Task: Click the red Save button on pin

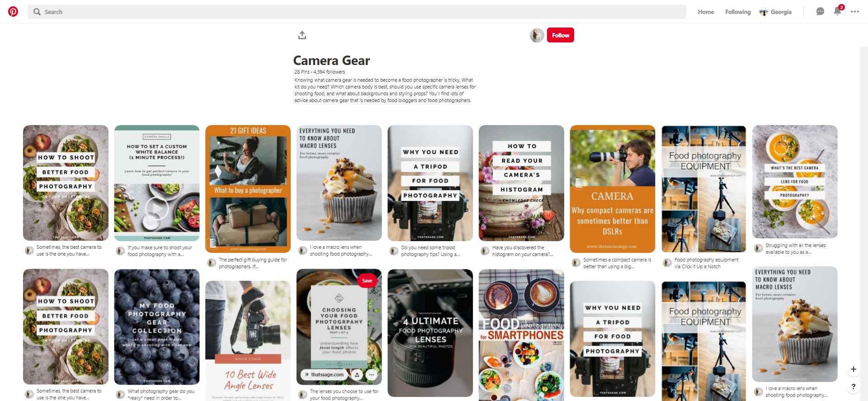Action: 367,280
